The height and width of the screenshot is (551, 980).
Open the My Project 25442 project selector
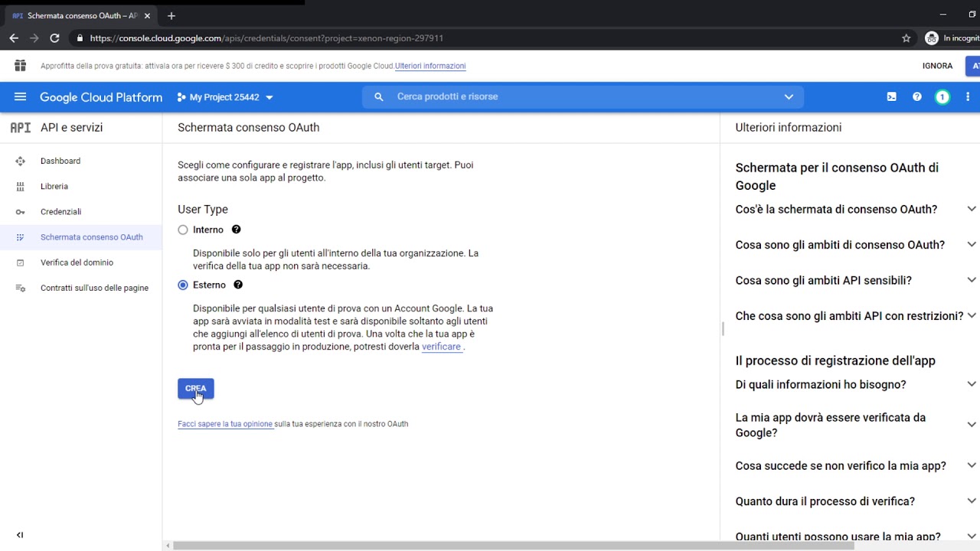click(x=225, y=97)
